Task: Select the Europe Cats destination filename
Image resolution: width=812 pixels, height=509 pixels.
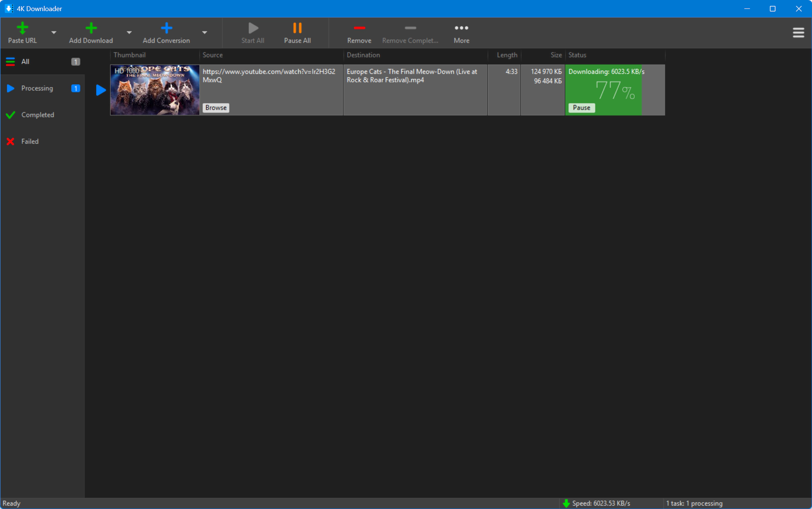Action: [412, 75]
